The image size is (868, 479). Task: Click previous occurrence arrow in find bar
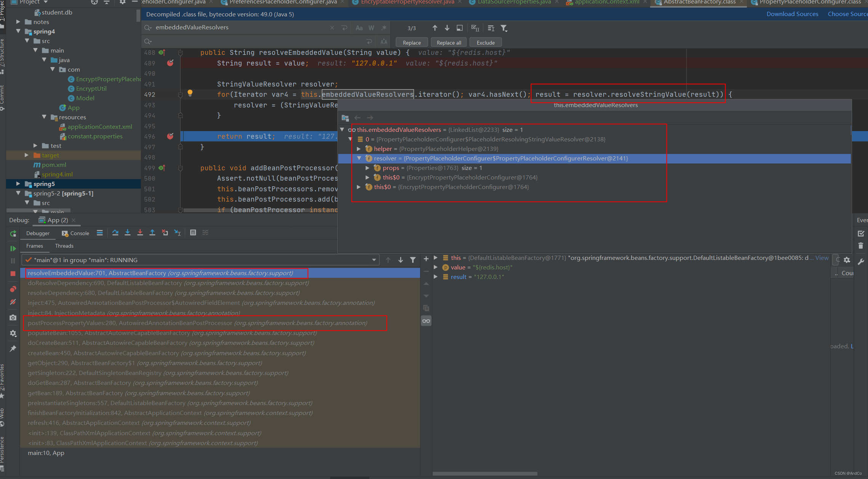tap(435, 28)
